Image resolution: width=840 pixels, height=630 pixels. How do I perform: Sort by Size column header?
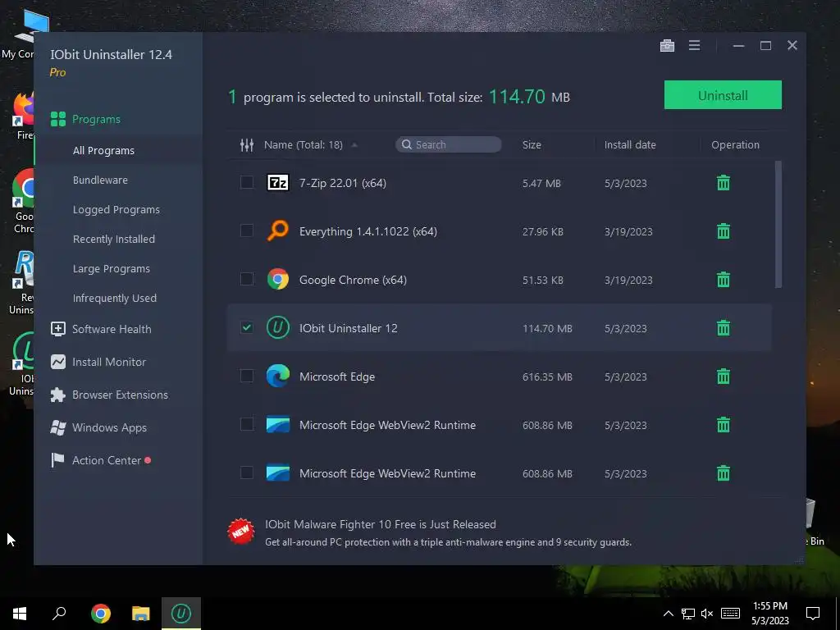(532, 144)
